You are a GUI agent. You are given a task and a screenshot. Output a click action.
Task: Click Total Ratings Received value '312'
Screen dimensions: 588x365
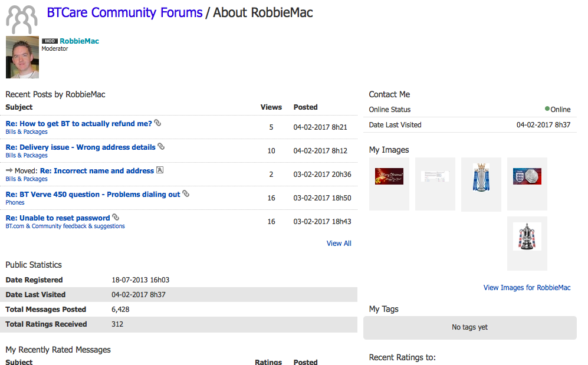[117, 324]
